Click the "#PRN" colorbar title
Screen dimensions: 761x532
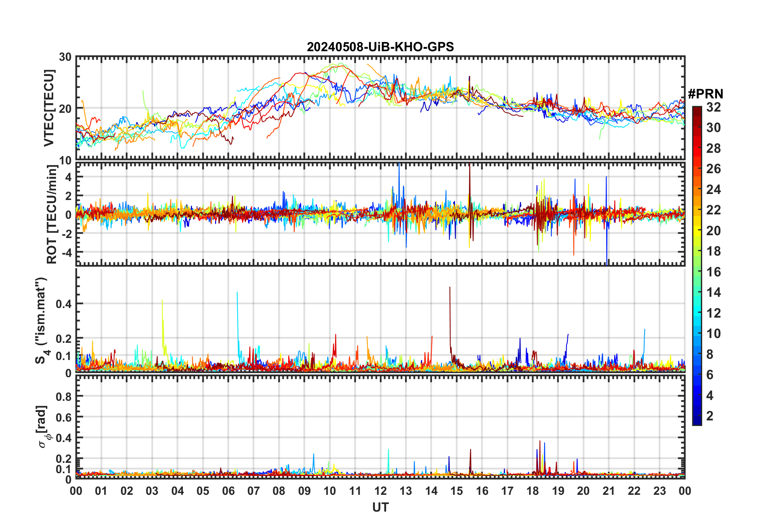coord(705,94)
